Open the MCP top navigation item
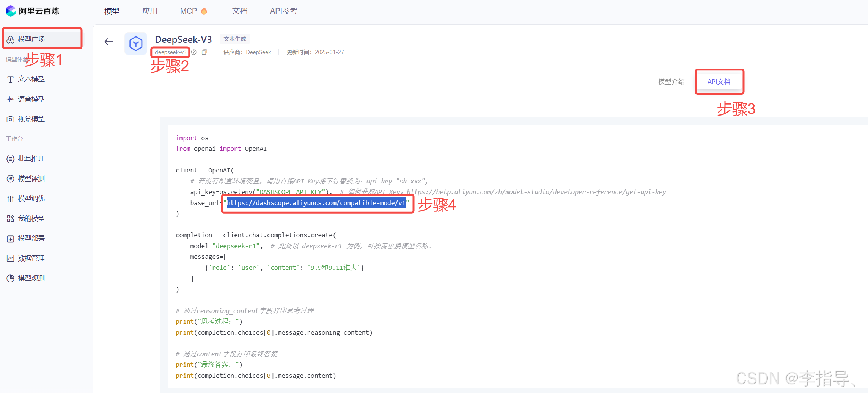The width and height of the screenshot is (868, 393). (x=189, y=11)
